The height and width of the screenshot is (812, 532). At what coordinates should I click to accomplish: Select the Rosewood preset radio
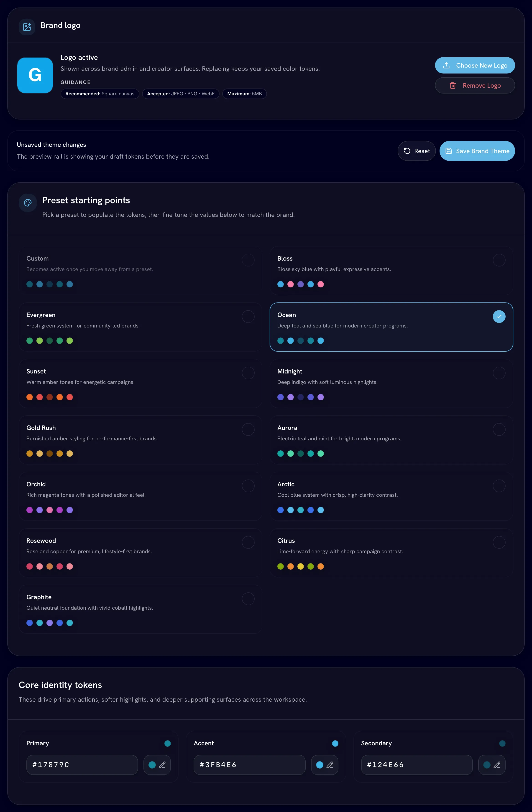tap(248, 543)
